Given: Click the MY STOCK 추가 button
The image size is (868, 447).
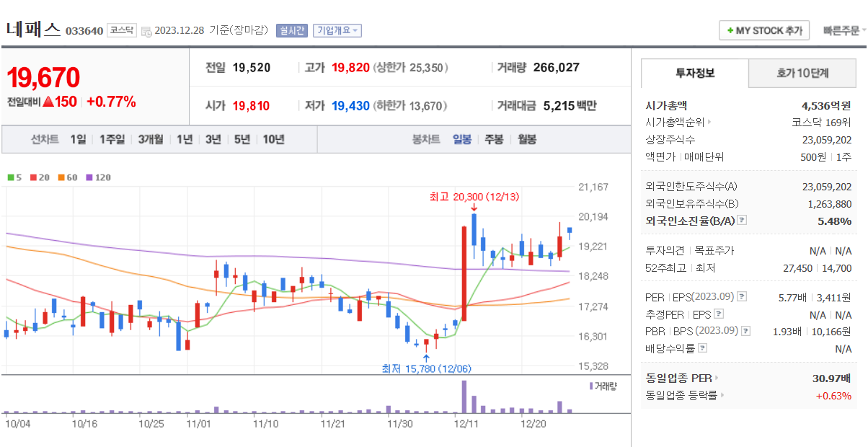Looking at the screenshot, I should pyautogui.click(x=764, y=31).
